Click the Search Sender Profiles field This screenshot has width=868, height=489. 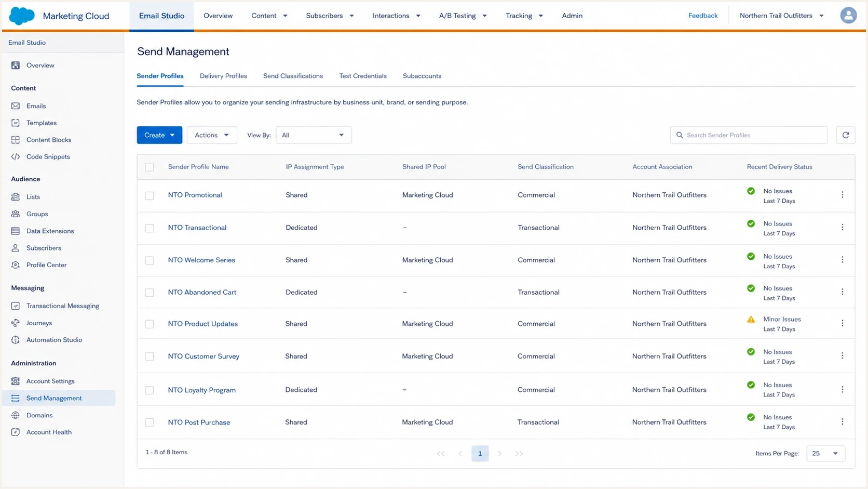[x=749, y=135]
